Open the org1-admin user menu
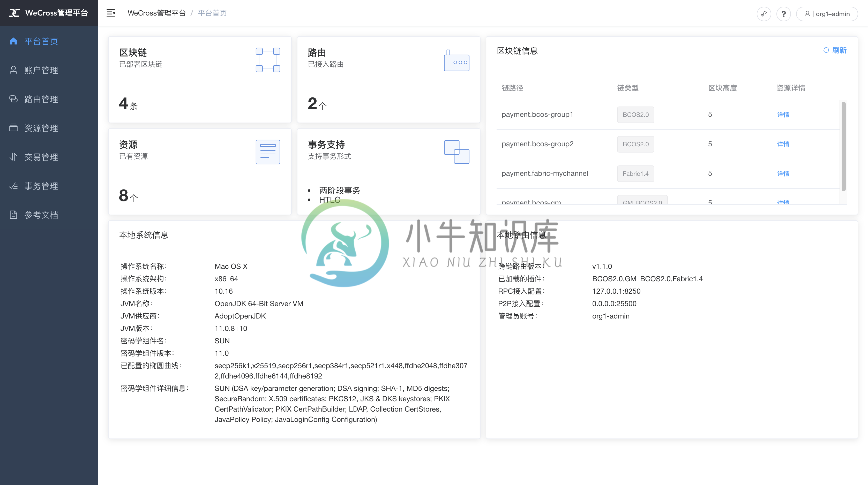The image size is (868, 485). click(827, 14)
